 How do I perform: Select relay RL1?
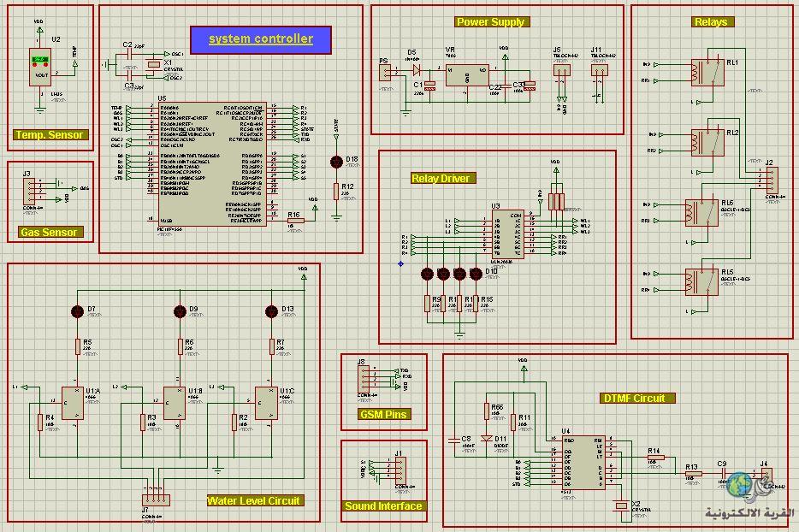707,72
